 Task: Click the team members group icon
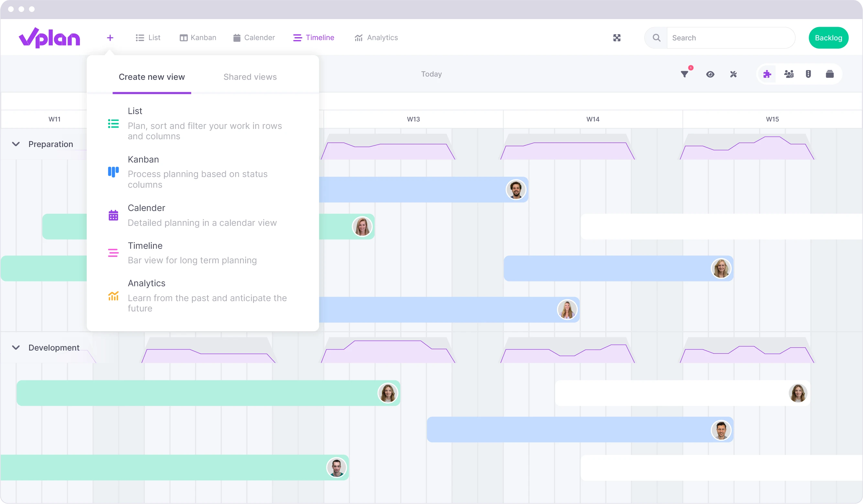click(789, 74)
